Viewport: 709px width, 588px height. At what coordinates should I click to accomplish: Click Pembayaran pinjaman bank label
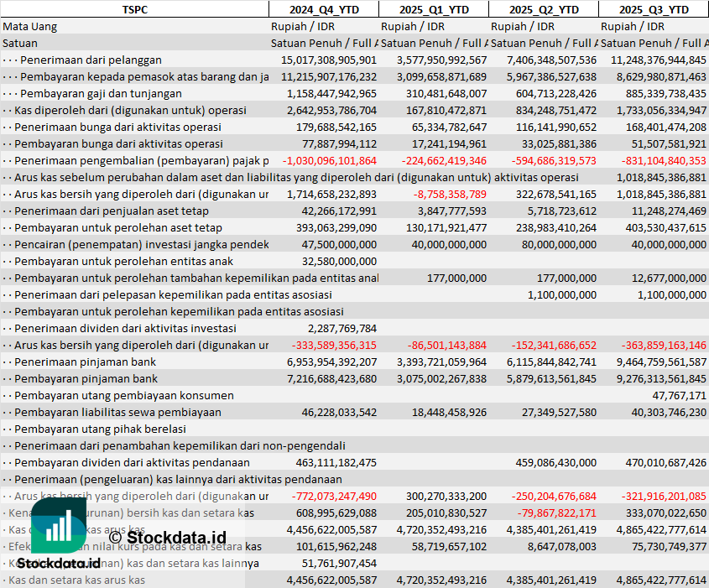point(86,379)
